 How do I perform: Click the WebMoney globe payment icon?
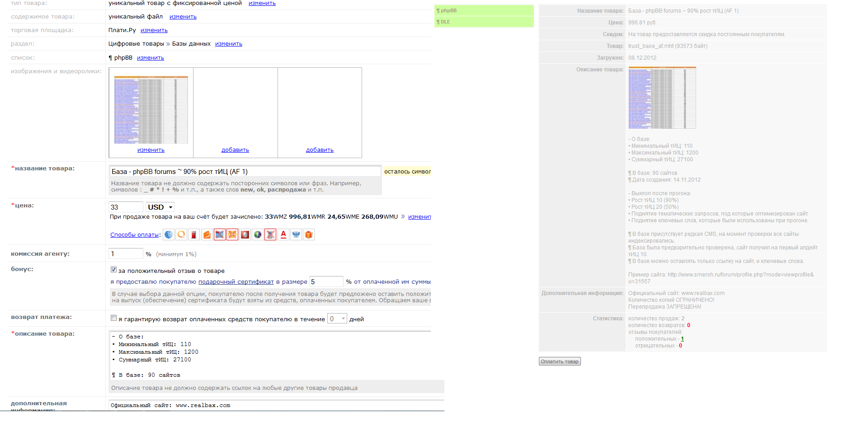click(169, 234)
